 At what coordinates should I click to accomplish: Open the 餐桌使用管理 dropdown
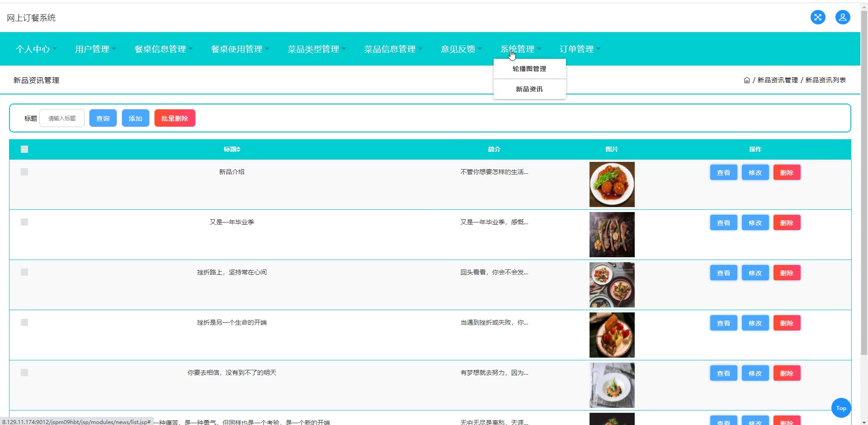[x=240, y=49]
